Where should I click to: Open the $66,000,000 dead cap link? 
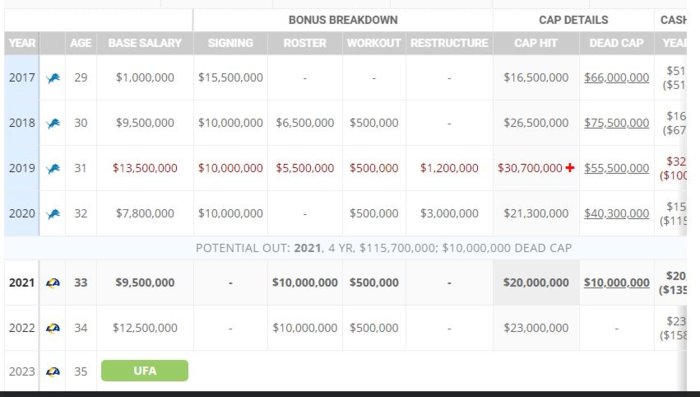(617, 78)
